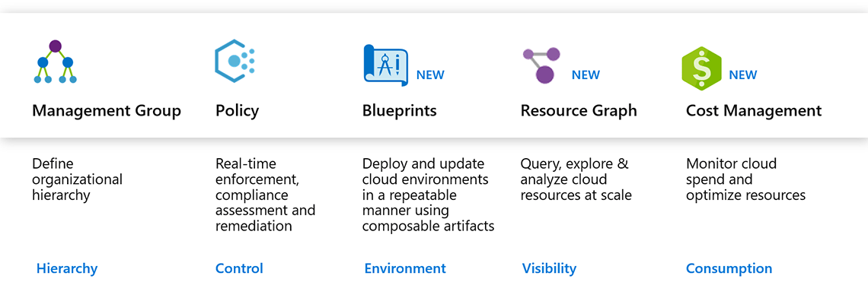Viewport: 868px width, 298px height.
Task: Click the NEW badge beside the Resource Graph icon
Action: click(x=586, y=75)
